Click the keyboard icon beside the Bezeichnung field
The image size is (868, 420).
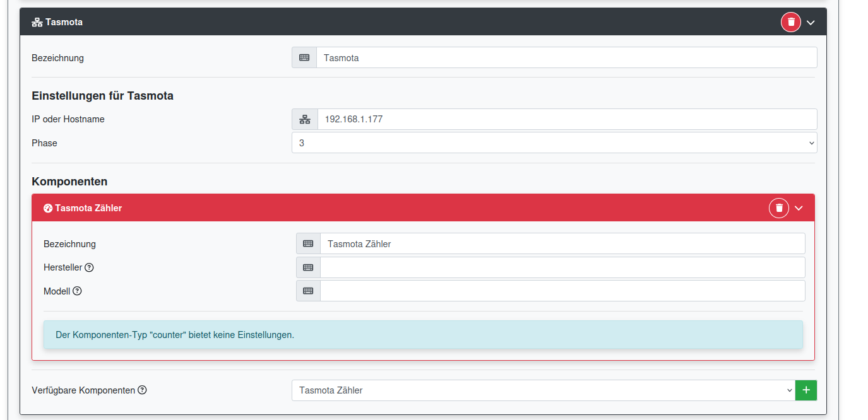point(304,57)
